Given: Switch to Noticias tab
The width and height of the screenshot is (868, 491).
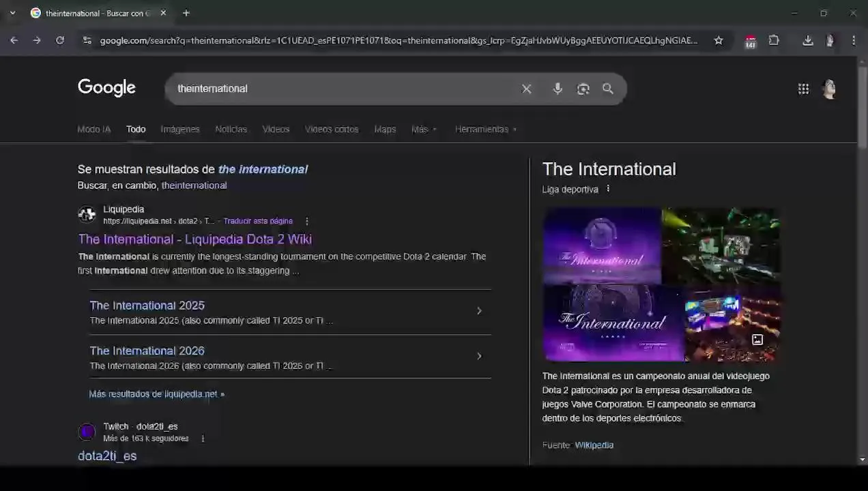Looking at the screenshot, I should tap(231, 129).
